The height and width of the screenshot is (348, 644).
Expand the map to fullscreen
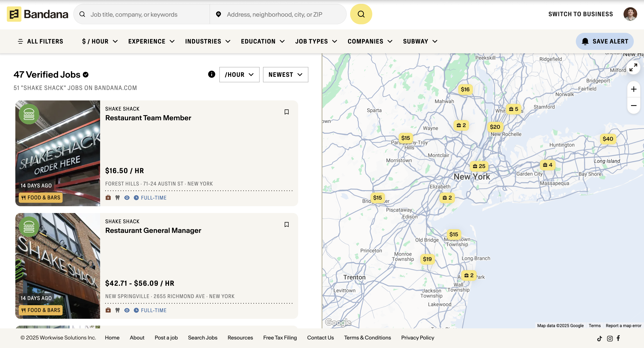coord(633,68)
